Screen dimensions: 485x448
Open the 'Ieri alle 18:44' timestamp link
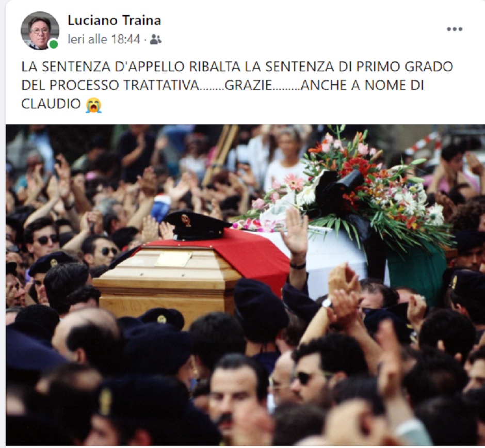(104, 39)
